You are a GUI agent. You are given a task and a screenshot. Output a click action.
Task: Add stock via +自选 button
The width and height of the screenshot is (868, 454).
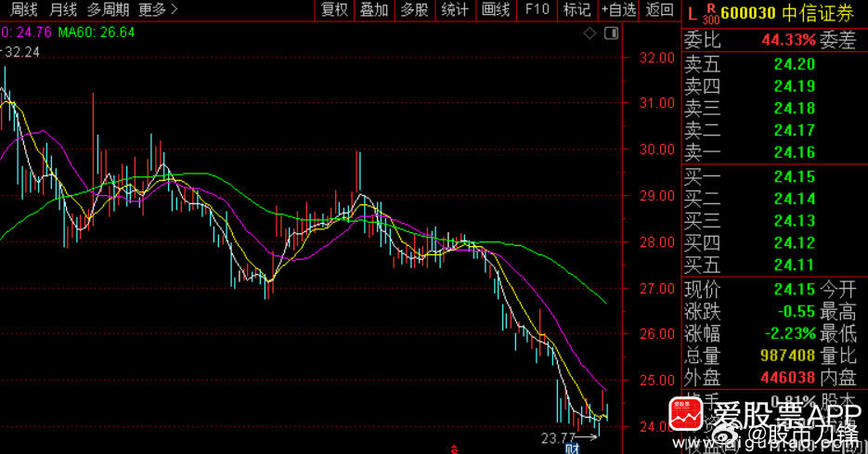pos(619,9)
